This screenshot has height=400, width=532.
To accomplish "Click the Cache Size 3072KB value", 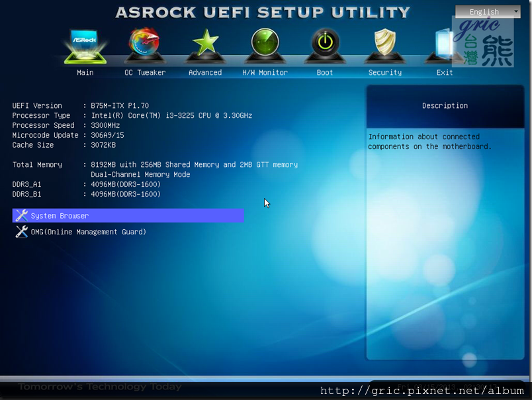I will [103, 145].
